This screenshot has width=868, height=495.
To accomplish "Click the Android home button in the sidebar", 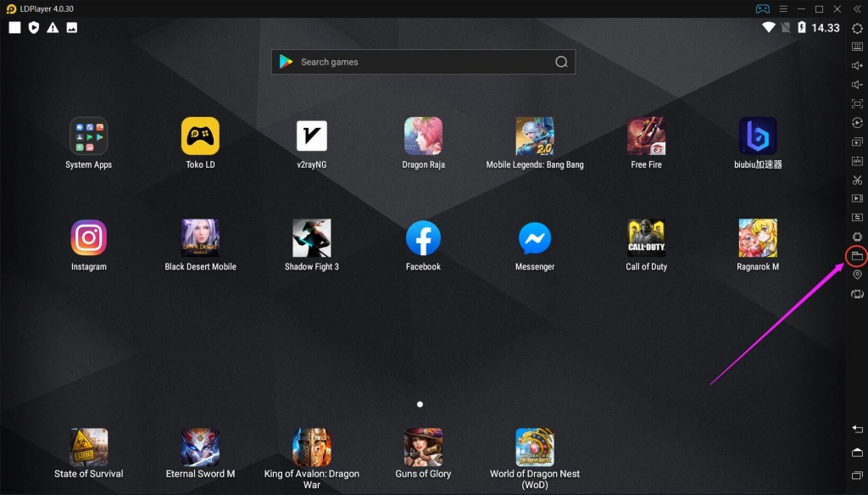I will coord(857,453).
